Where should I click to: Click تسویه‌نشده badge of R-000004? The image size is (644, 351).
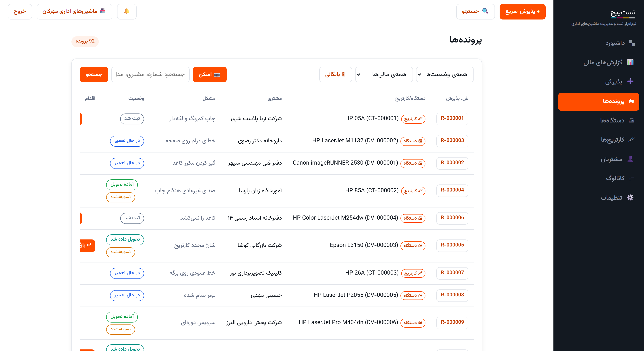pyautogui.click(x=120, y=197)
